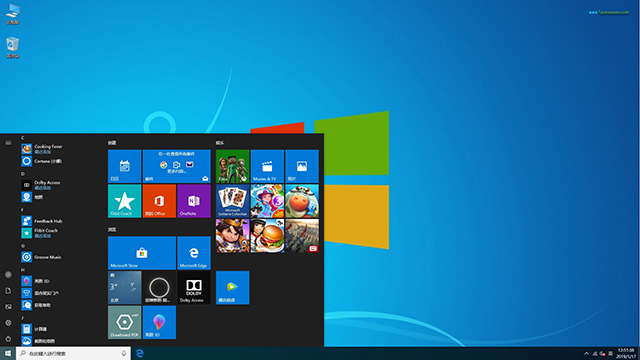Show hidden system tray icons chevron

pos(587,353)
